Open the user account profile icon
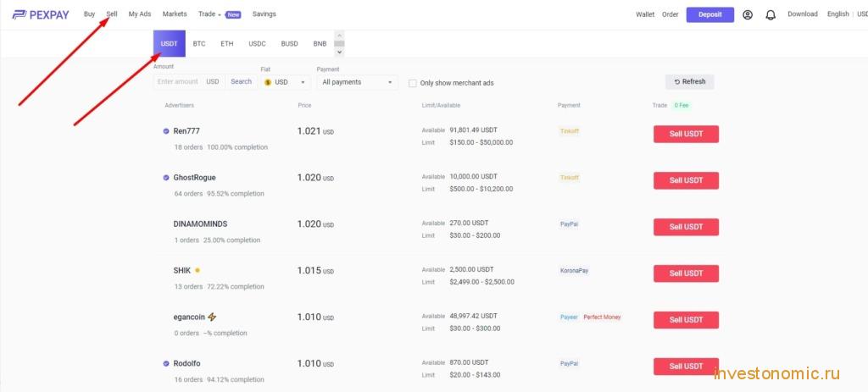This screenshot has height=392, width=868. [x=748, y=15]
